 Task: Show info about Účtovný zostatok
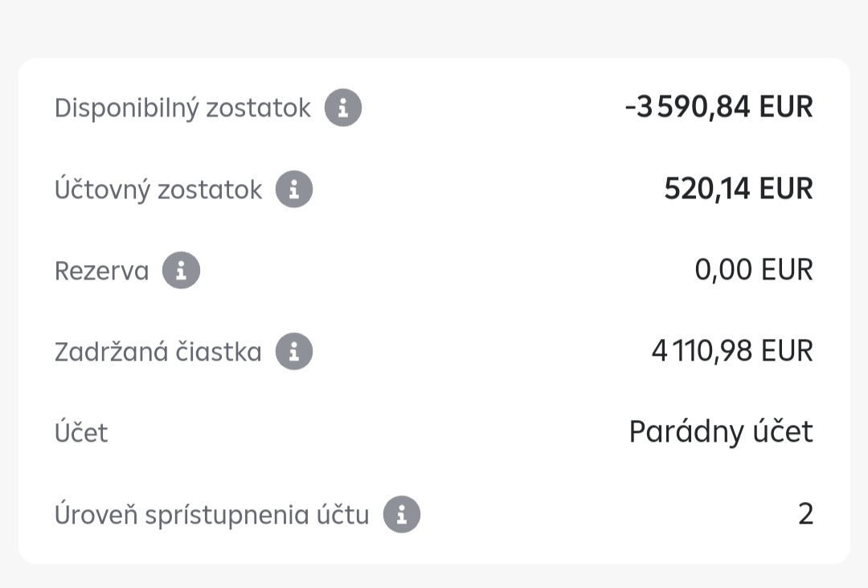click(294, 190)
